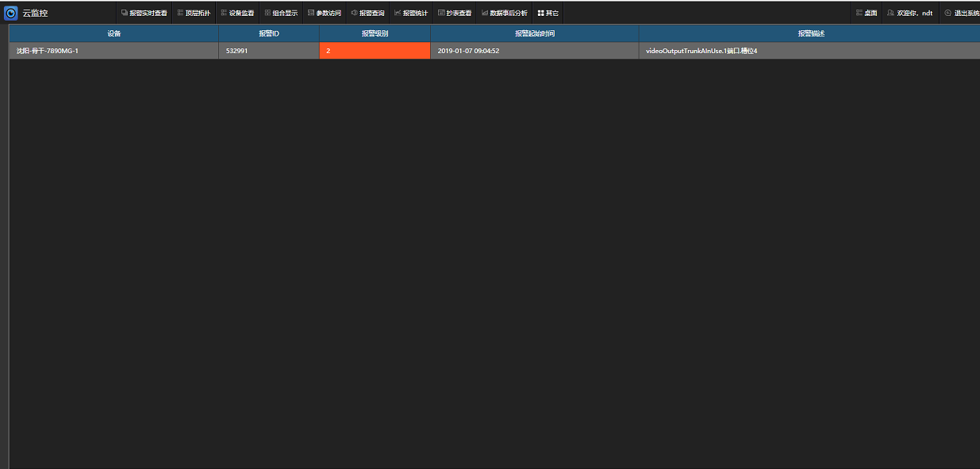Click the 报警查询 speaker icon
The image size is (980, 469).
[354, 13]
